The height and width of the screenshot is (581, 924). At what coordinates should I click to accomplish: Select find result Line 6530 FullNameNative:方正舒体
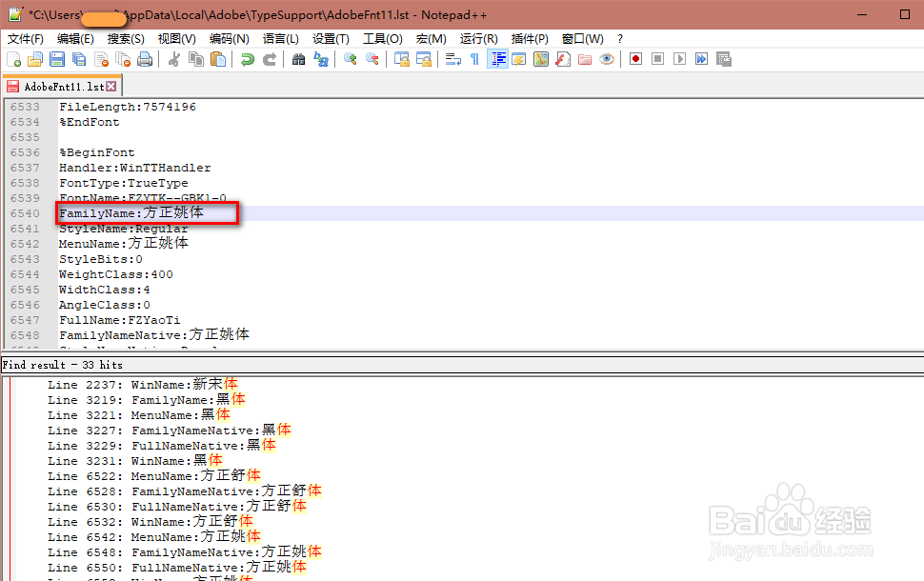(177, 506)
